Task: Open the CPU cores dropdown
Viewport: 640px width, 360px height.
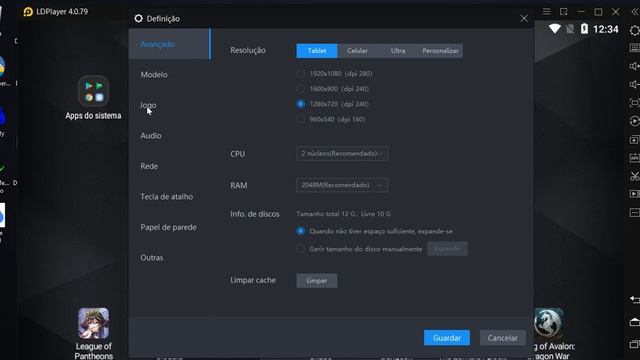Action: point(342,154)
